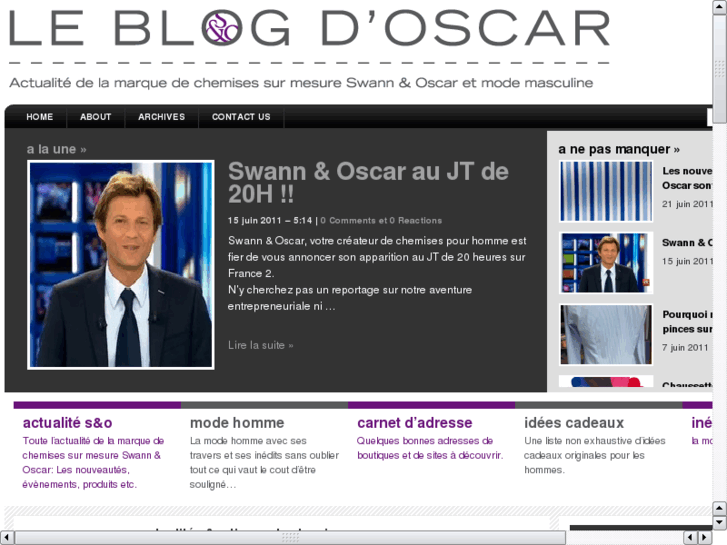Click the Le Blog d'Oscar logo header
This screenshot has width=727, height=545.
click(309, 28)
